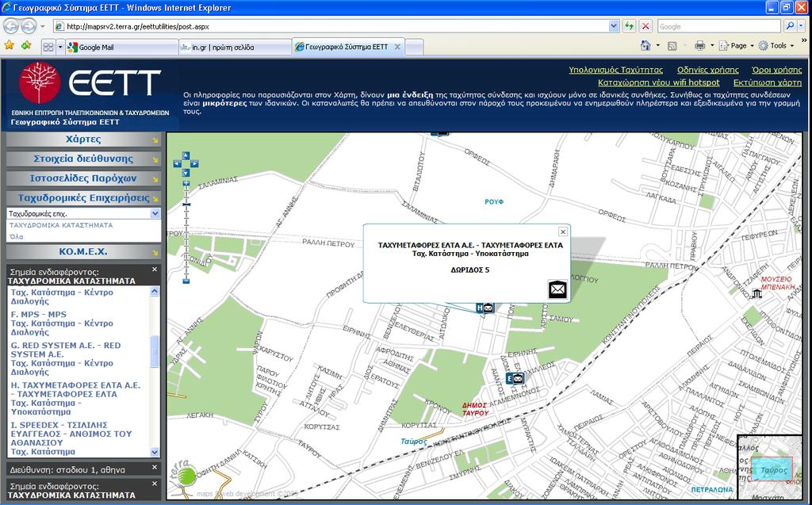Close the Διεύθυνση: σταδιου 1, αθηνα panel
The height and width of the screenshot is (505, 812).
[155, 467]
